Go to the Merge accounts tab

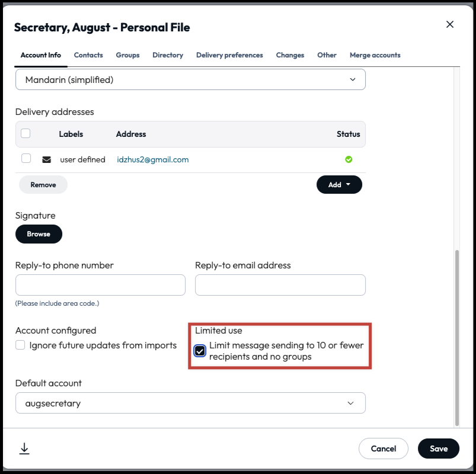tap(375, 55)
